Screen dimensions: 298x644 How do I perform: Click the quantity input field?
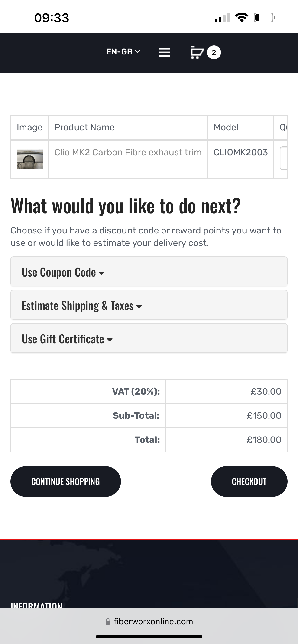283,158
